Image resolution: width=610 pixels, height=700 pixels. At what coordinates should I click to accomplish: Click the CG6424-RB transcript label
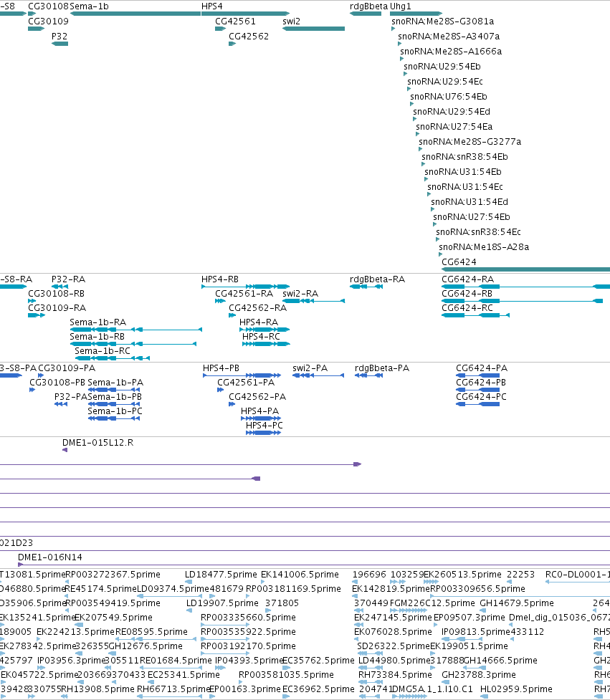coord(467,293)
